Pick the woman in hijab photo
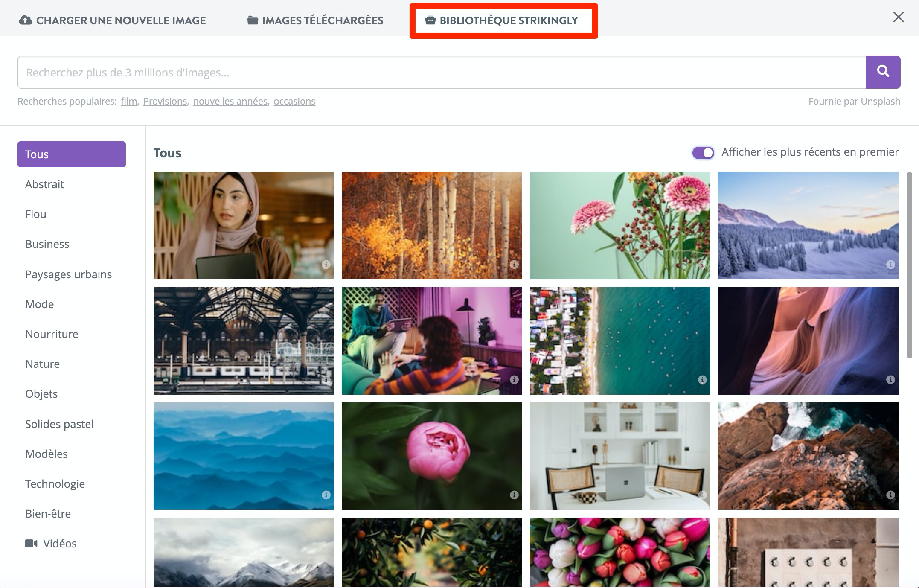This screenshot has height=588, width=919. 244,226
